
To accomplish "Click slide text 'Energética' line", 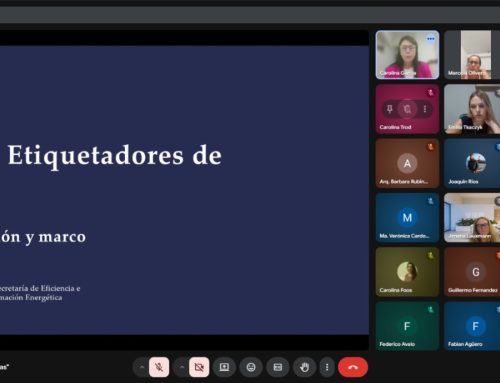I will [44, 298].
